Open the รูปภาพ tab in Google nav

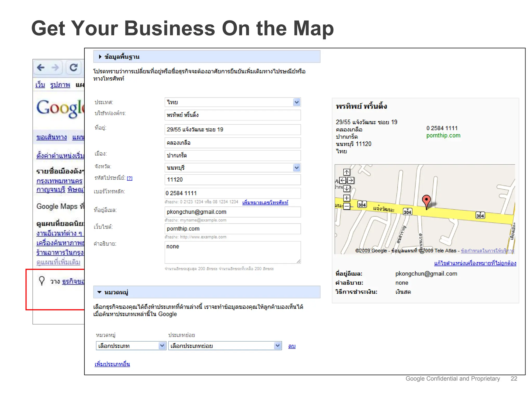(x=60, y=85)
